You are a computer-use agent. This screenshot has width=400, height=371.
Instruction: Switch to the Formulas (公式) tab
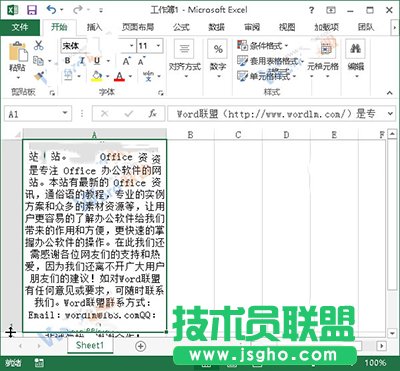(181, 27)
